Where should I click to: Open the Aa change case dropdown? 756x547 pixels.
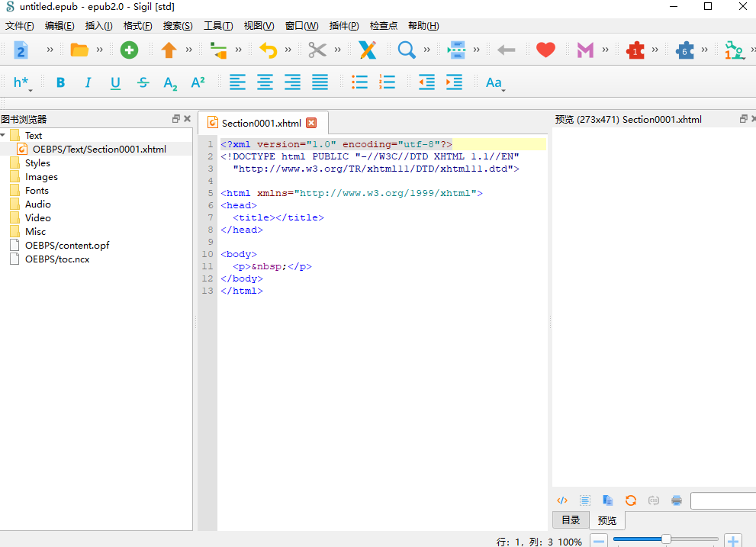494,82
